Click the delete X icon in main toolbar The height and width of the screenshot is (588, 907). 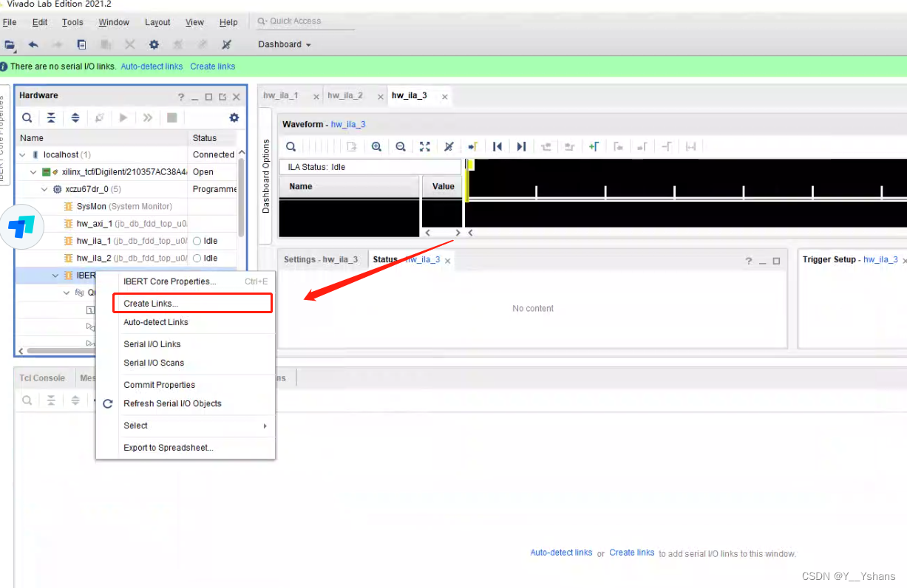coord(129,44)
